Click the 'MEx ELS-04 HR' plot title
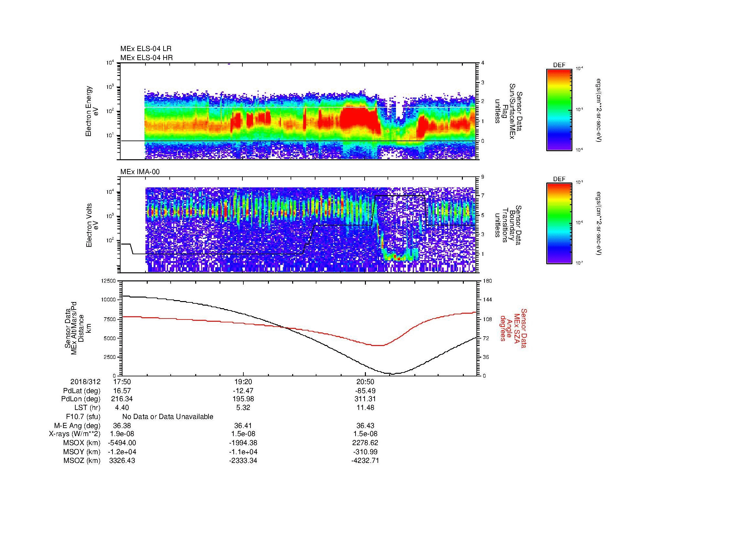 click(x=146, y=58)
